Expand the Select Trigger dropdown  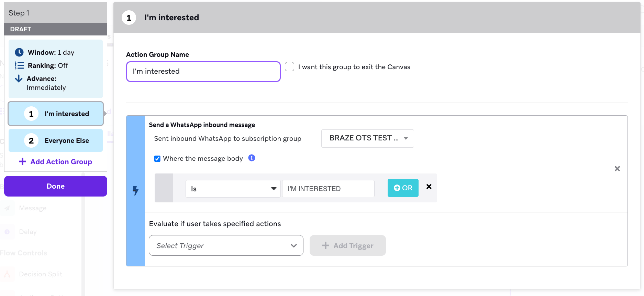coord(226,245)
